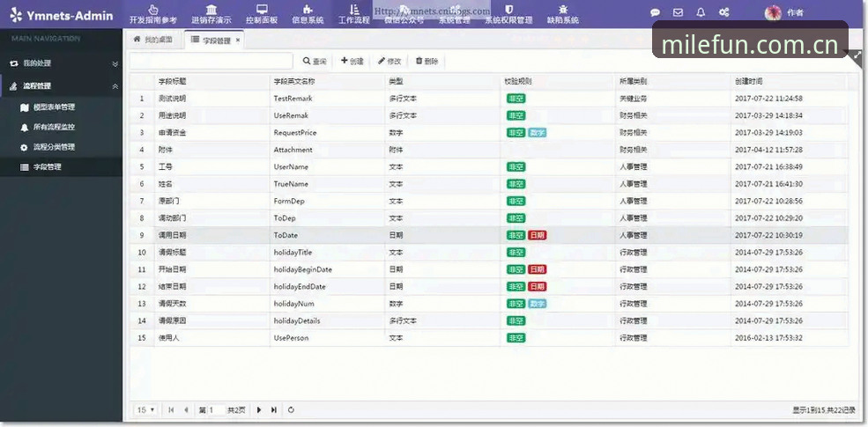868x427 pixels.
Task: Click the red 日期 tag in ToDate row
Action: click(x=537, y=236)
